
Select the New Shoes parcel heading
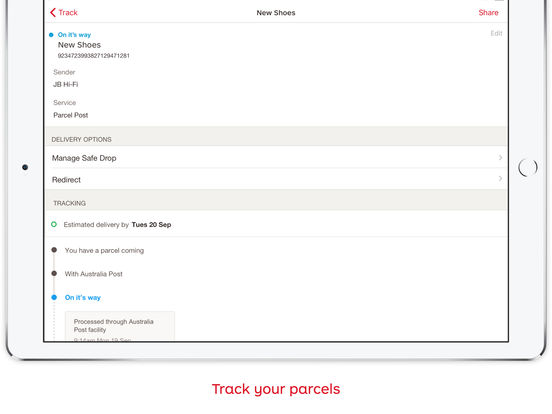(79, 45)
